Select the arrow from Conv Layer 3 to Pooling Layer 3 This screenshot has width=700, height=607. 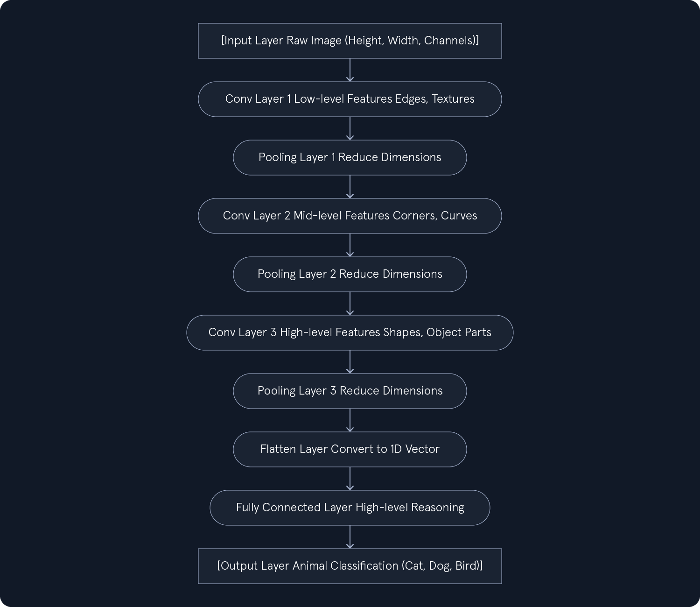click(350, 362)
